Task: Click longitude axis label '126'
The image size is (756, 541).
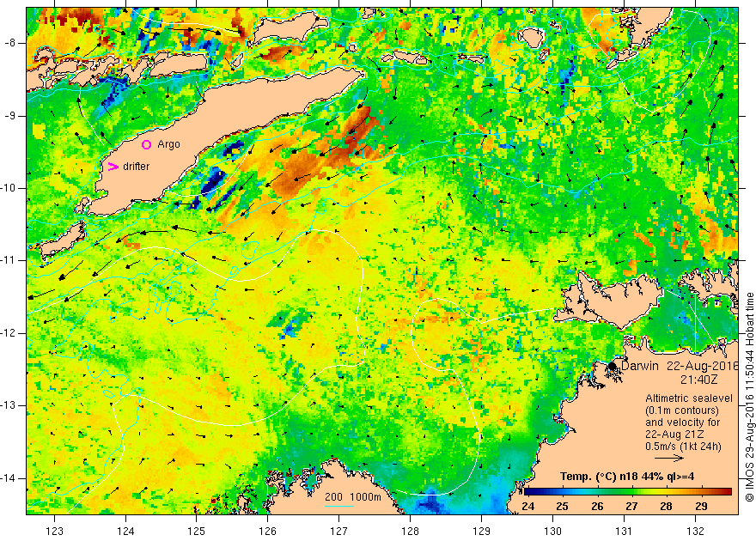Action: [x=268, y=532]
